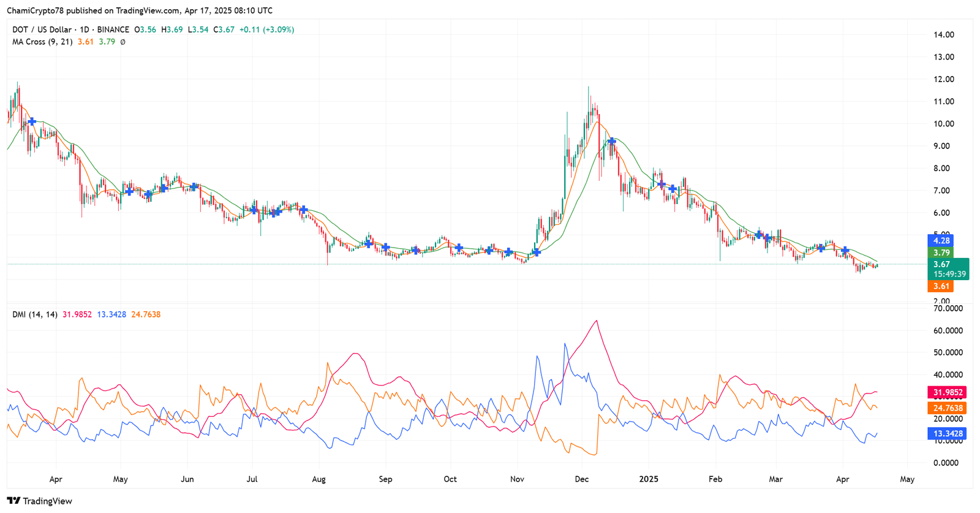Click the last blue cross marker in April 2025
Screen dimensions: 980x513
click(845, 251)
